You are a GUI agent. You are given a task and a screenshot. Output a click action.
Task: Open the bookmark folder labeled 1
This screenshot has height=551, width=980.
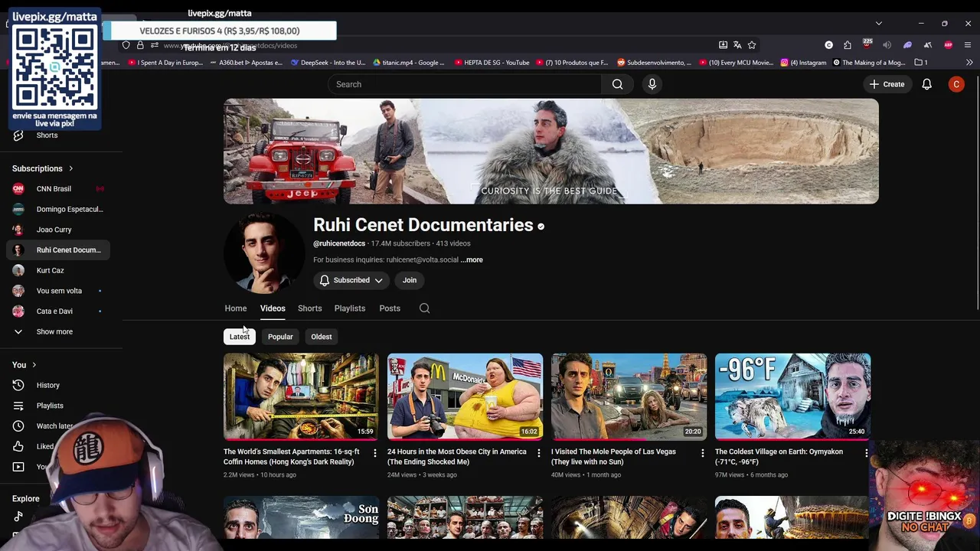click(x=921, y=63)
